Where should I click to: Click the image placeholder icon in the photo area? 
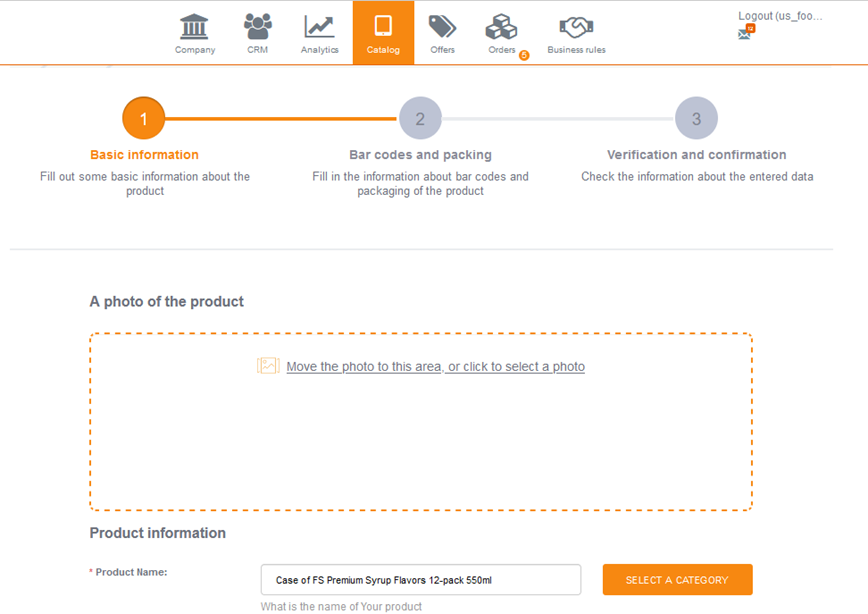pyautogui.click(x=268, y=366)
